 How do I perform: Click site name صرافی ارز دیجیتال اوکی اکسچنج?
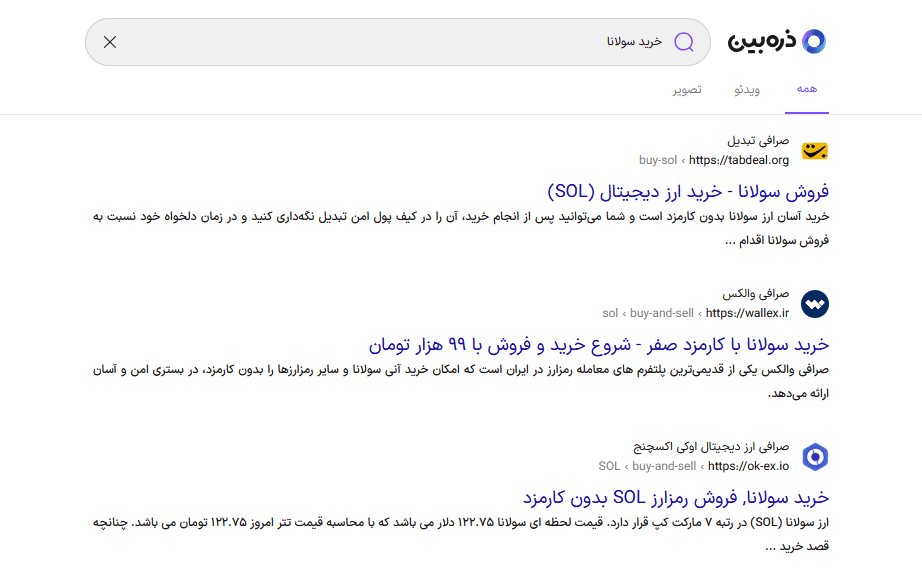pyautogui.click(x=711, y=447)
